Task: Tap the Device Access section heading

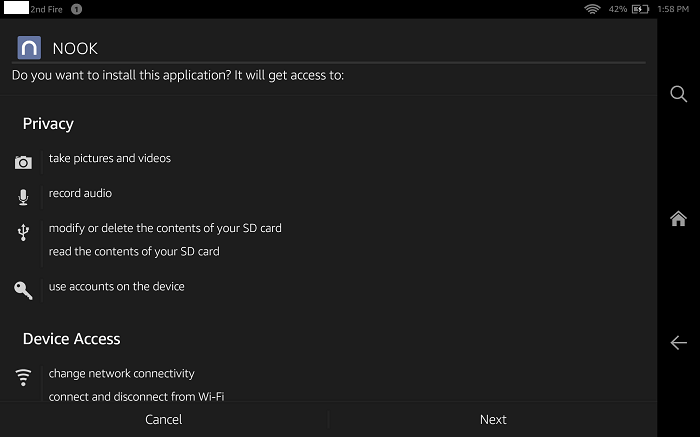Action: tap(71, 339)
